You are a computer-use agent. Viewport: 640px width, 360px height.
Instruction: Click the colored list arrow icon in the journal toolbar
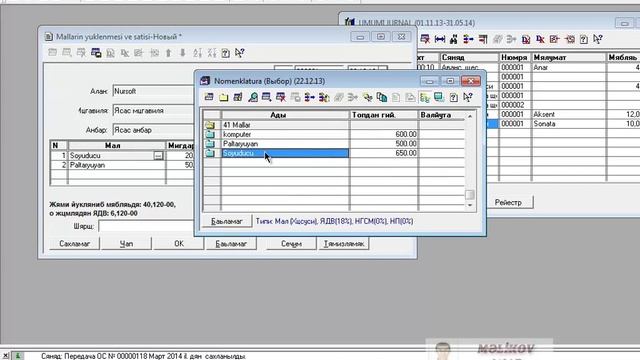pos(468,39)
